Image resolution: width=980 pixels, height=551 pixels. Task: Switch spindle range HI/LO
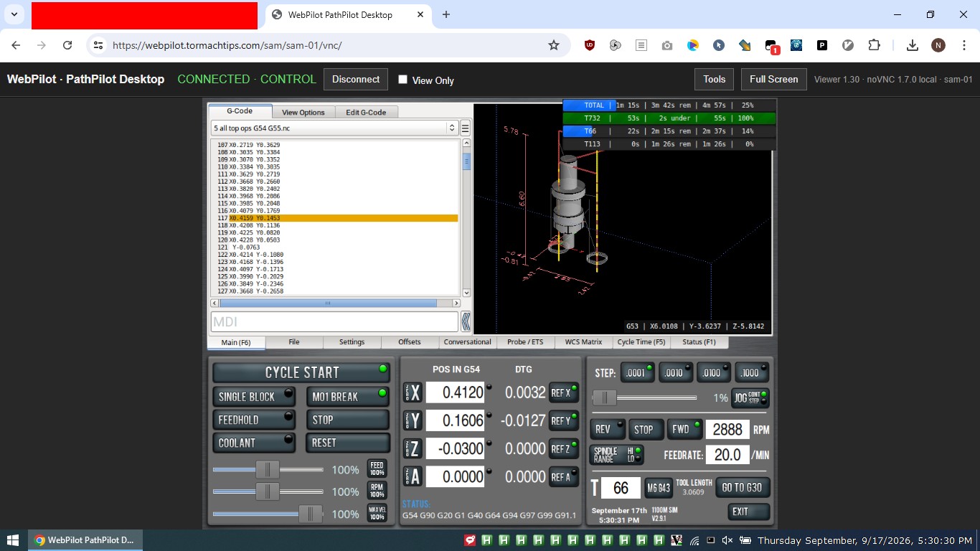[617, 455]
